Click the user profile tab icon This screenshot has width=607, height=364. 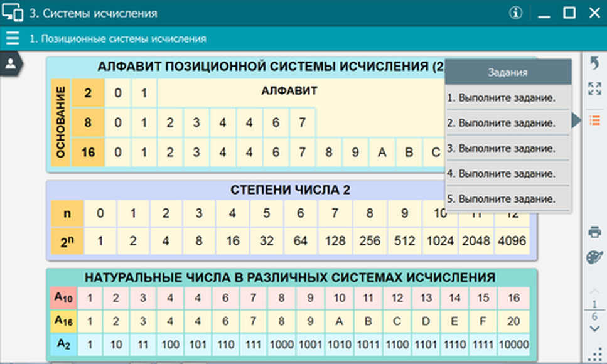11,63
